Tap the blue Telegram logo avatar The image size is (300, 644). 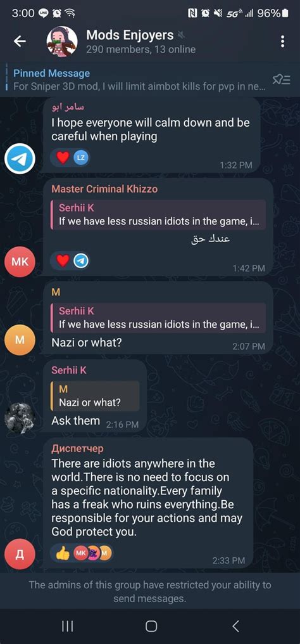[x=20, y=158]
